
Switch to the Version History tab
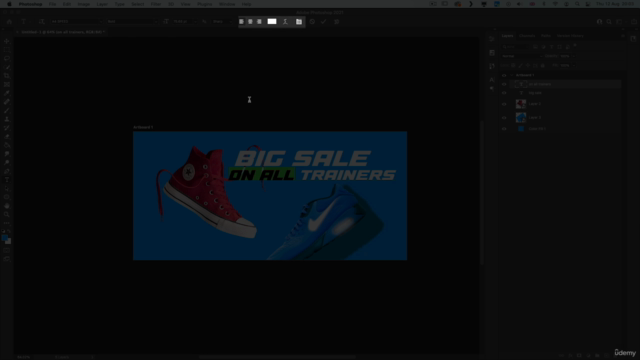click(570, 36)
